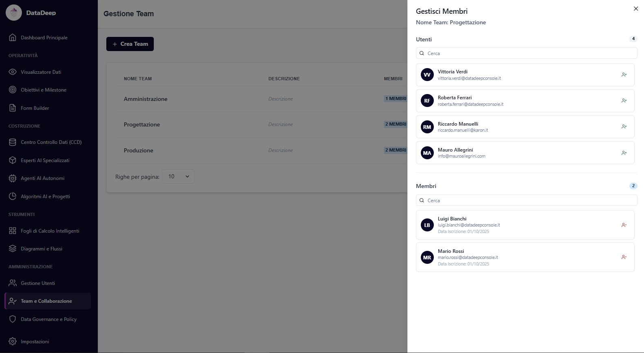Click the MR avatar for Mario Rossi

click(x=427, y=257)
